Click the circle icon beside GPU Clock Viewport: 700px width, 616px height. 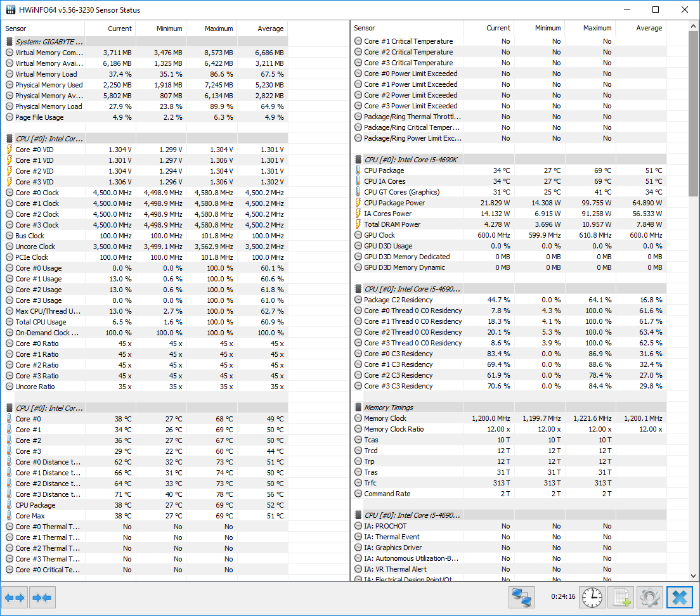tap(358, 235)
